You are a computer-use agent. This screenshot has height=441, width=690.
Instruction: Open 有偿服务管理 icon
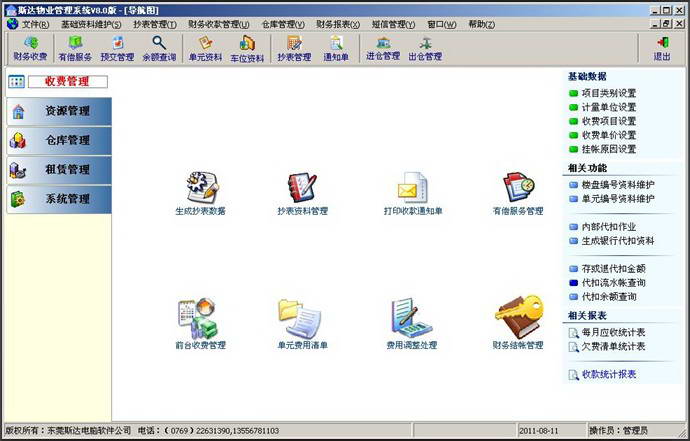(x=518, y=187)
